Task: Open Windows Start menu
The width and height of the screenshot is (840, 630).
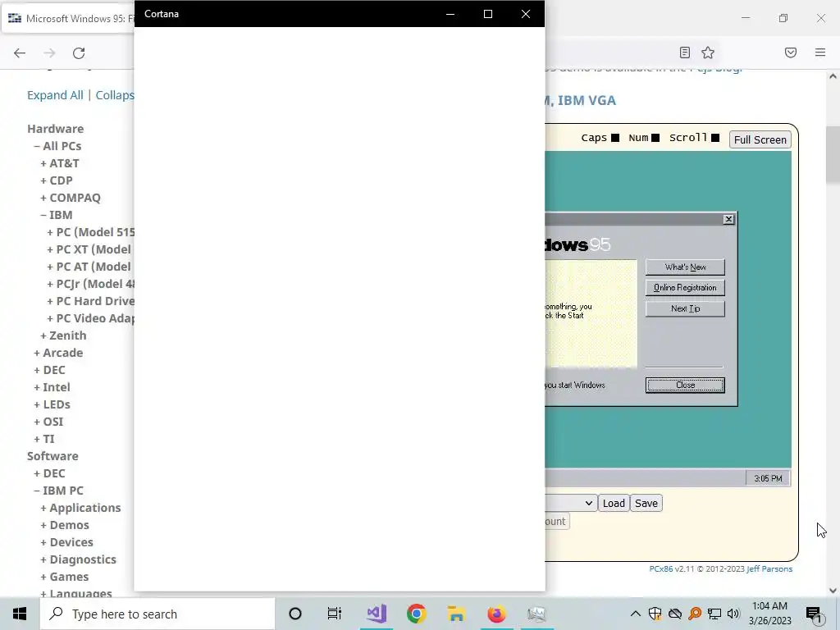Action: pos(20,614)
